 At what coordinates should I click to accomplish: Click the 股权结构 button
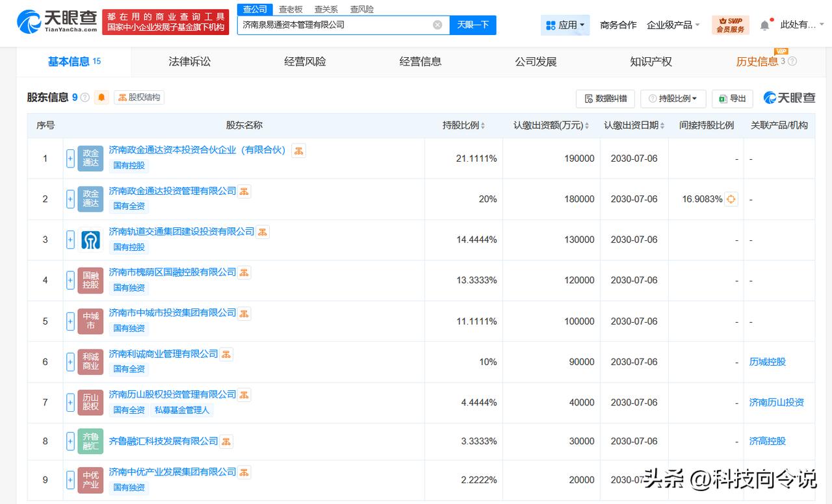(x=139, y=97)
